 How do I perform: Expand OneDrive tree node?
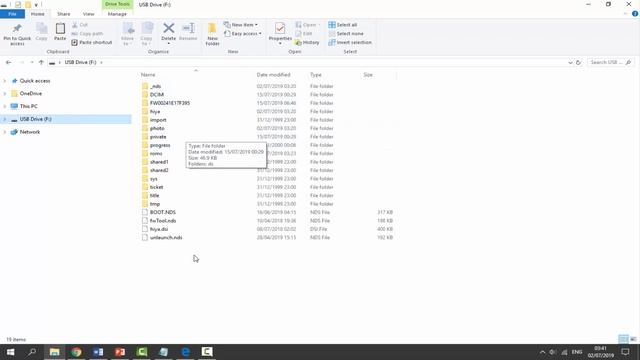[5, 93]
